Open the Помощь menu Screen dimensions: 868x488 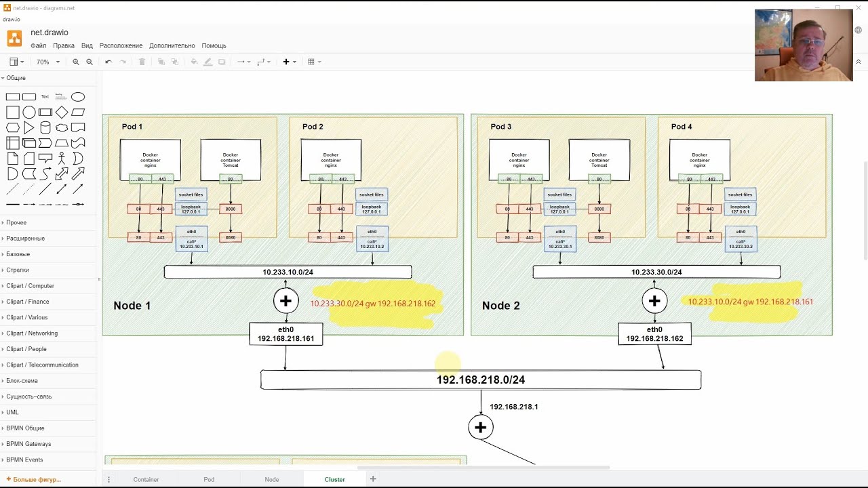tap(214, 46)
